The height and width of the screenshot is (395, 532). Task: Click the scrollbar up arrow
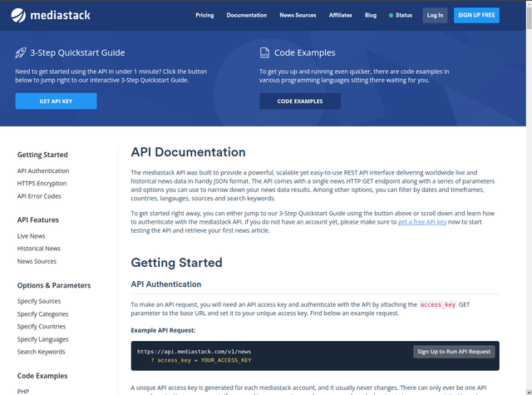[529, 2]
